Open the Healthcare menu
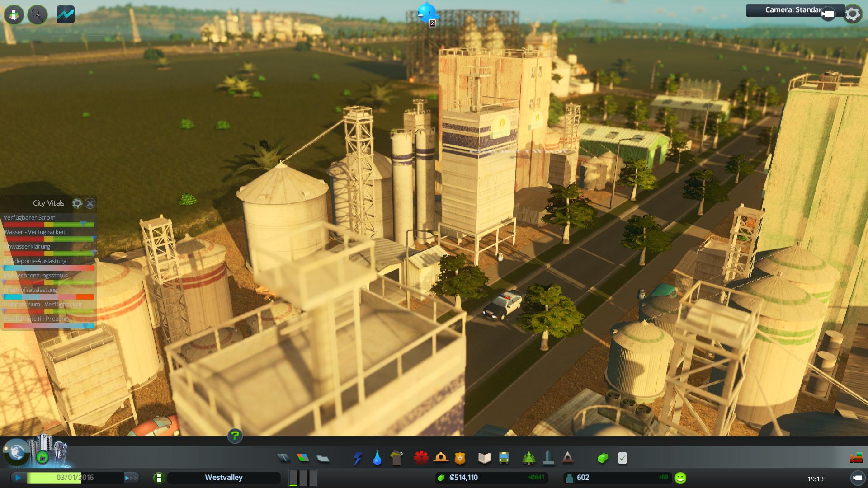The image size is (868, 488). 421,458
